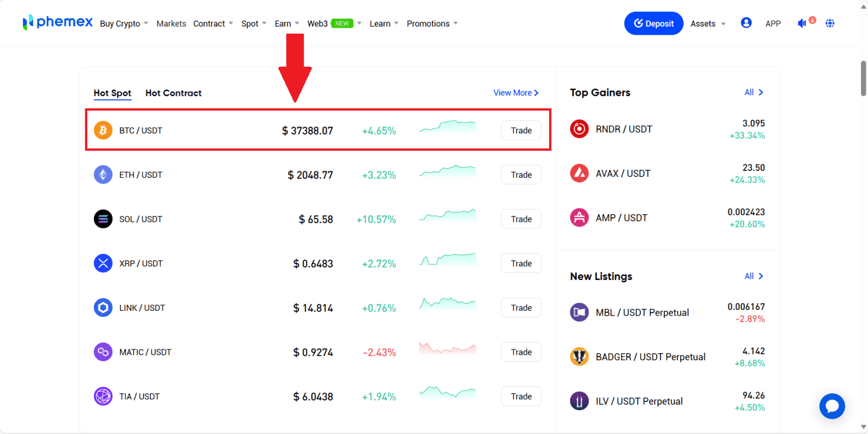The width and height of the screenshot is (868, 434).
Task: Click Trade button for XRP / USDT
Action: [521, 264]
